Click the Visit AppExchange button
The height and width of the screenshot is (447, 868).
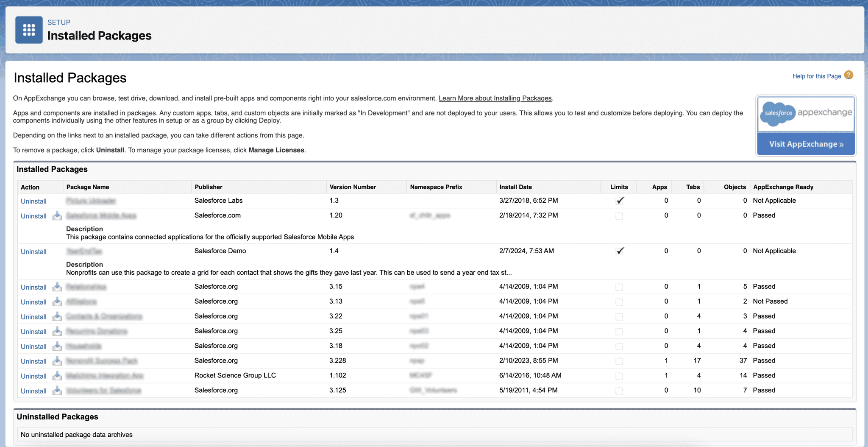[x=805, y=144]
